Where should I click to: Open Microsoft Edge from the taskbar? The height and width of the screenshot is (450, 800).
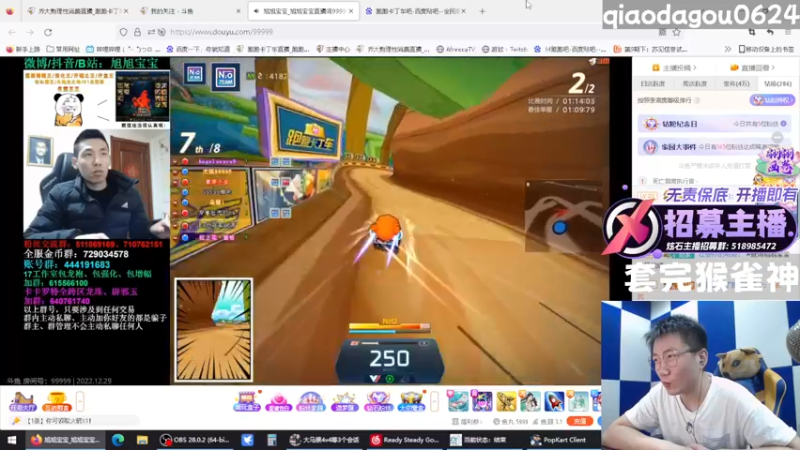(118, 440)
